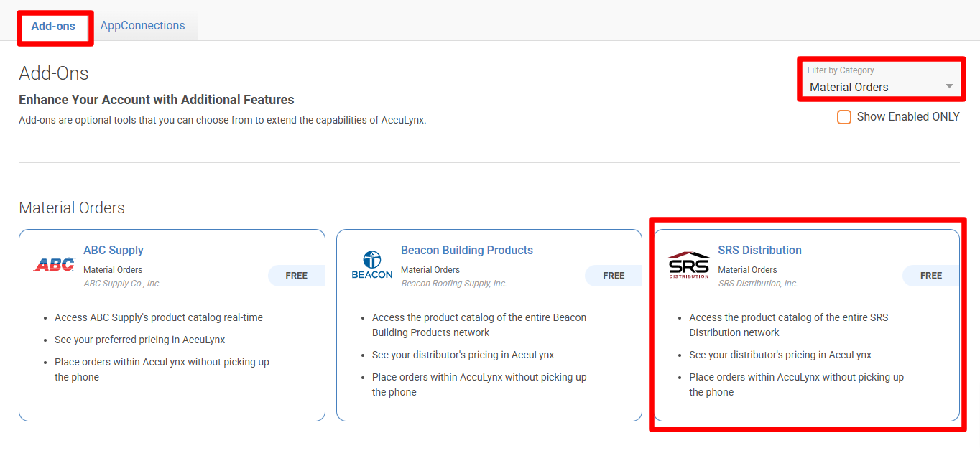This screenshot has width=980, height=466.
Task: Click the 'Material Orders' section heading
Action: click(72, 208)
